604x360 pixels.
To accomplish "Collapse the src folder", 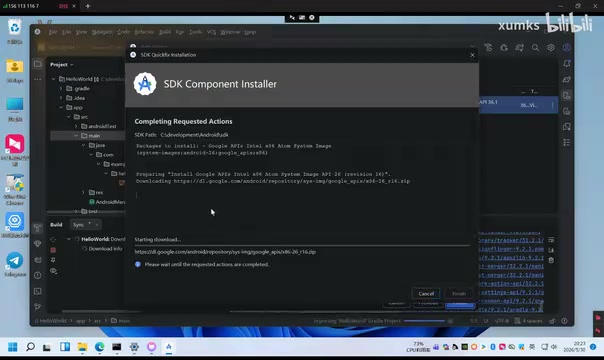I will pos(69,117).
